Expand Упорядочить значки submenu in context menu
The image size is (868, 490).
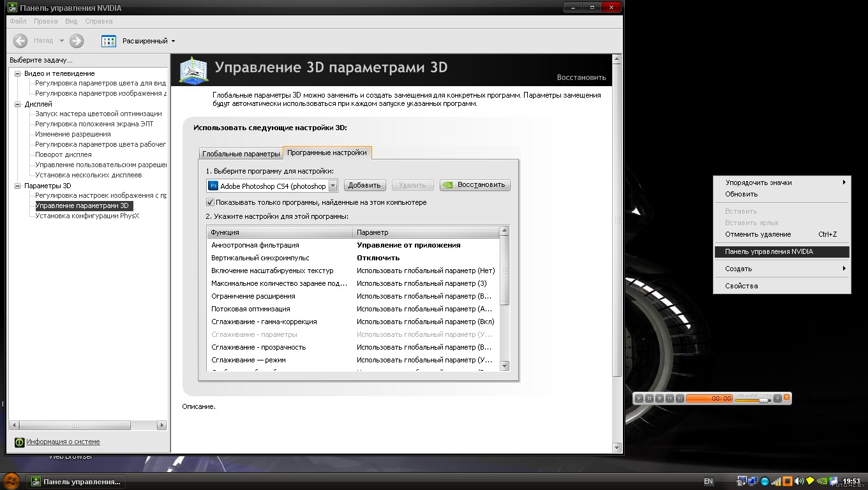click(x=782, y=182)
